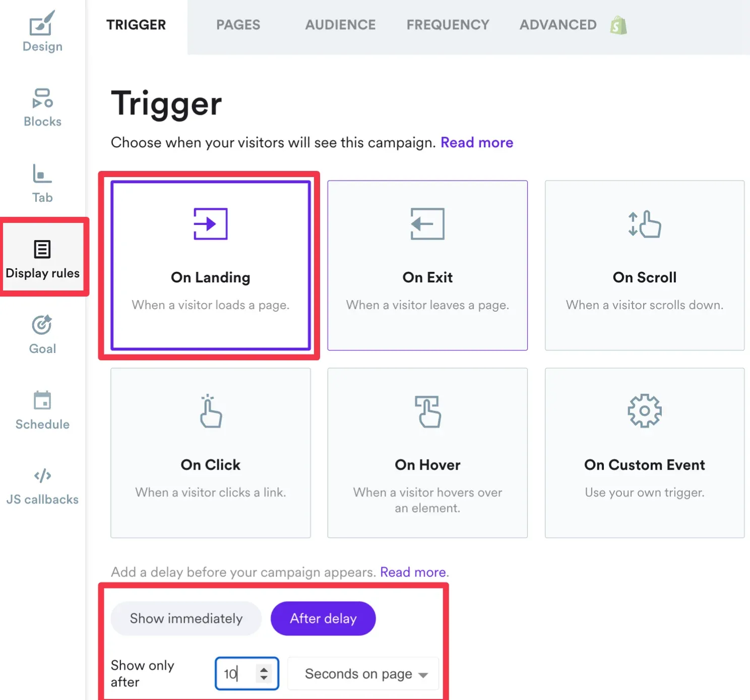Switch to the AUDIENCE tab
750x700 pixels.
340,25
